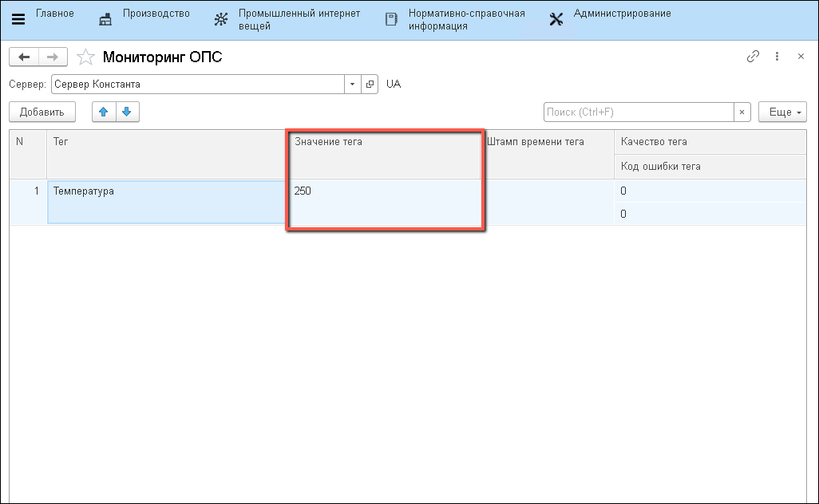The width and height of the screenshot is (819, 504).
Task: Click the Добавить button
Action: point(42,112)
